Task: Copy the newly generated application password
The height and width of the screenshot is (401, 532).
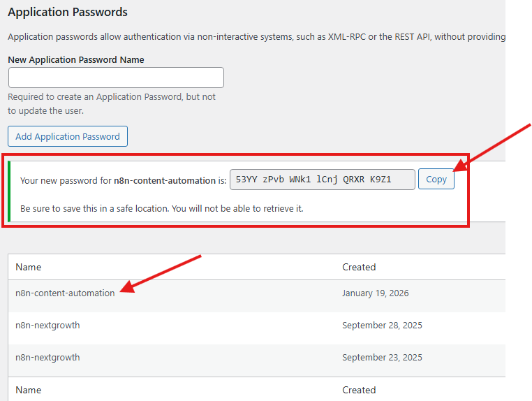Action: 436,180
